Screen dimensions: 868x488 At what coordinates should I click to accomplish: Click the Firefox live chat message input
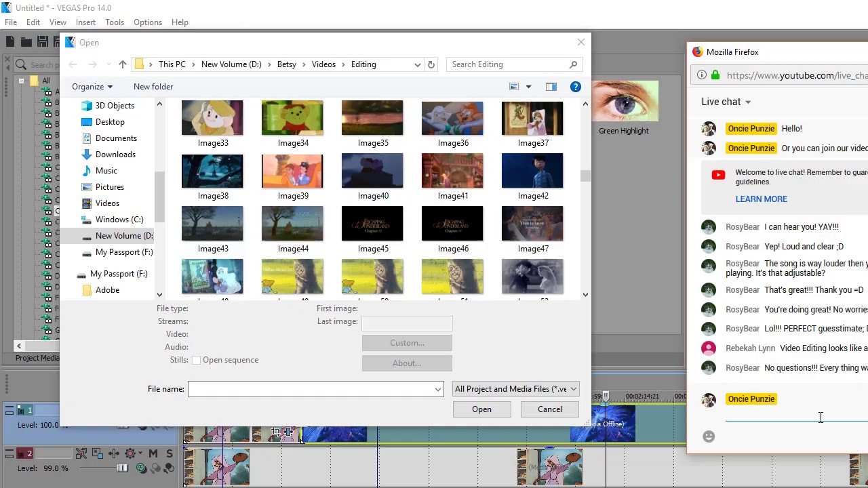click(x=797, y=415)
